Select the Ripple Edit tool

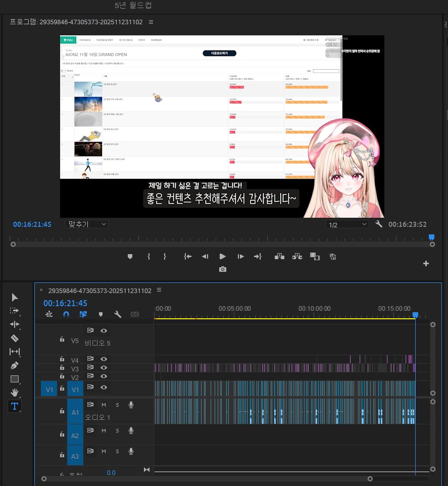[x=15, y=324]
